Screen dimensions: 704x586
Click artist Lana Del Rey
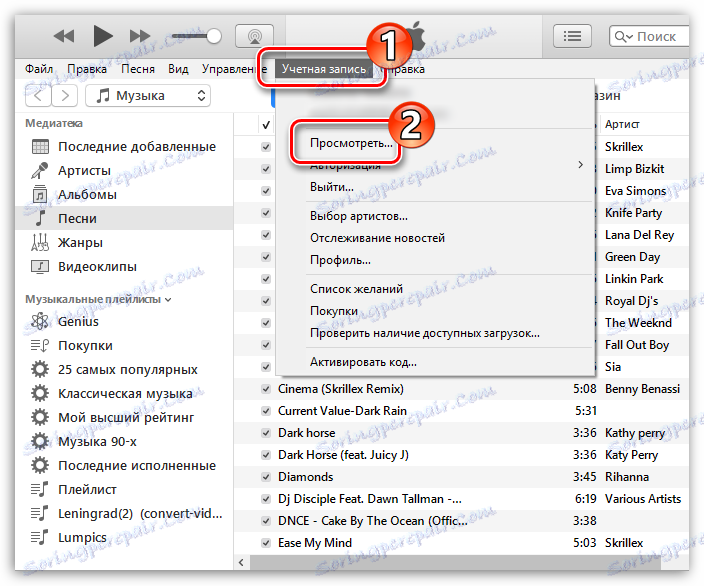(x=639, y=235)
